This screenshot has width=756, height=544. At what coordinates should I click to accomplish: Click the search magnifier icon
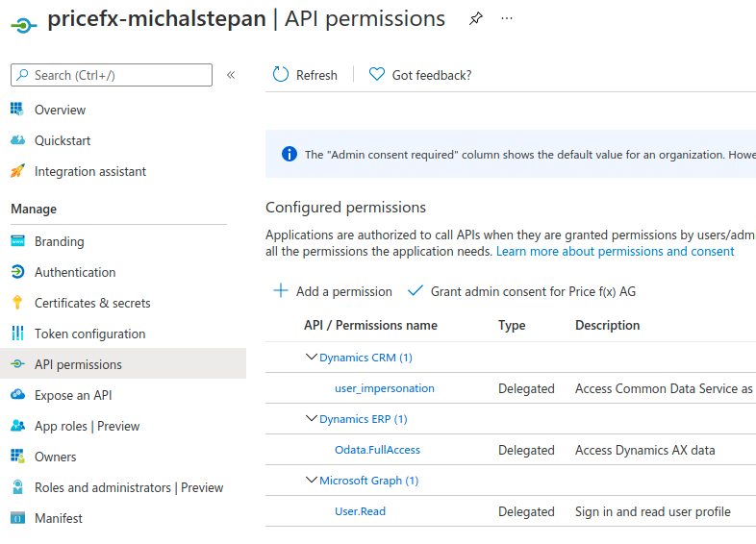22,75
